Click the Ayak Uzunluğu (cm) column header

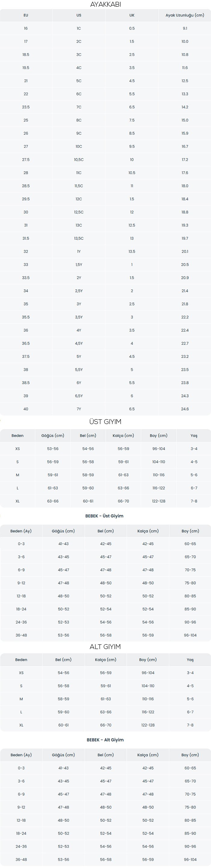185,15
